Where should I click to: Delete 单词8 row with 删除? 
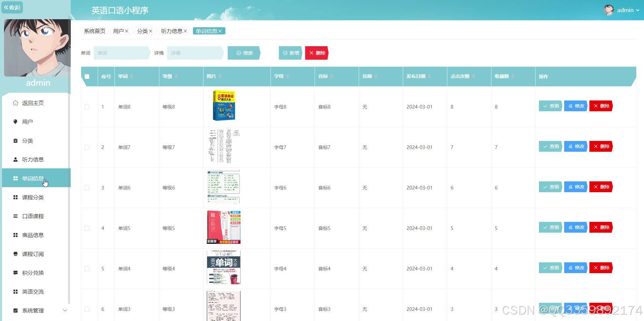click(x=601, y=106)
